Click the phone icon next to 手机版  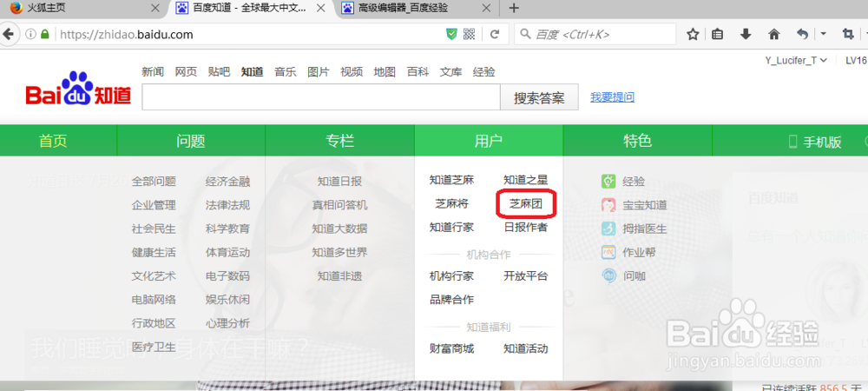point(792,142)
